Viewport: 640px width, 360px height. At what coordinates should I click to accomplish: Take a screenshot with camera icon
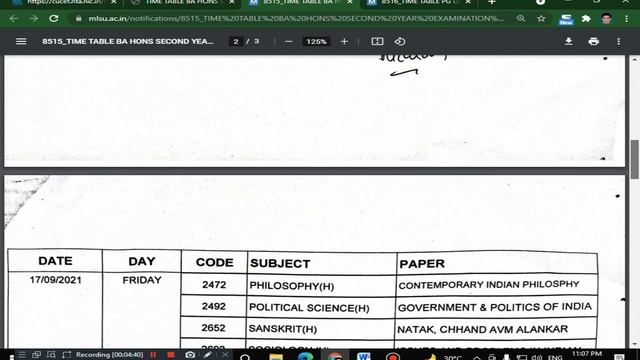[x=190, y=355]
